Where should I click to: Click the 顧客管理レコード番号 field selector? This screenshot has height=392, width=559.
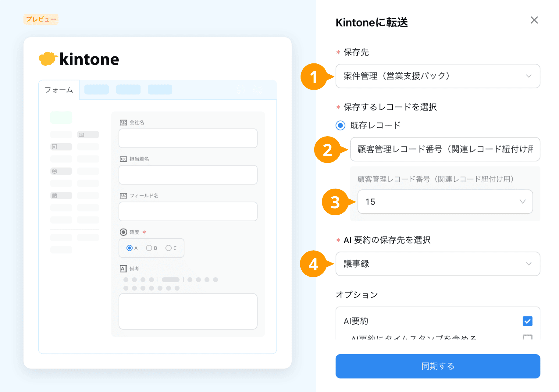coord(445,149)
